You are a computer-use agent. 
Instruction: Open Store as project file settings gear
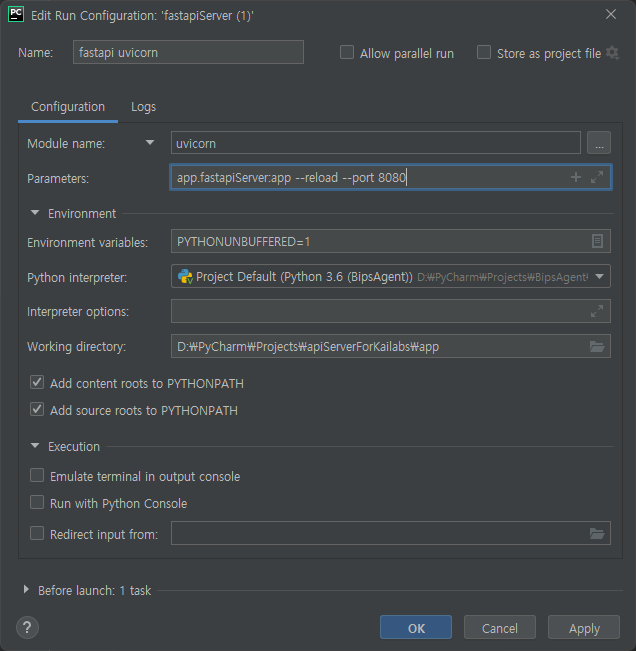coord(612,53)
